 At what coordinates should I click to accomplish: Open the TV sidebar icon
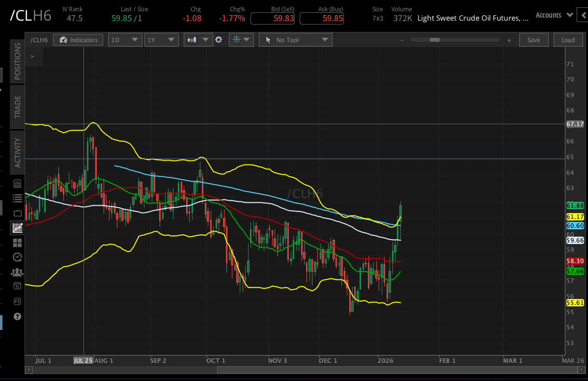17,213
